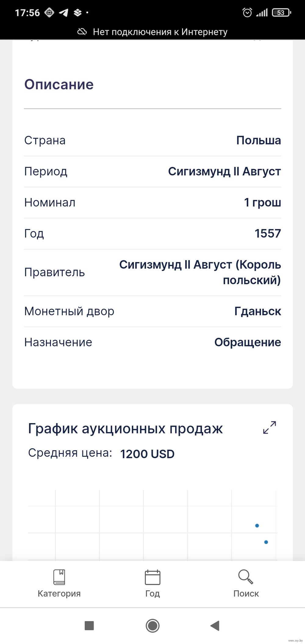The width and height of the screenshot is (305, 644).
Task: Tap the 'Польша' country value
Action: [259, 140]
